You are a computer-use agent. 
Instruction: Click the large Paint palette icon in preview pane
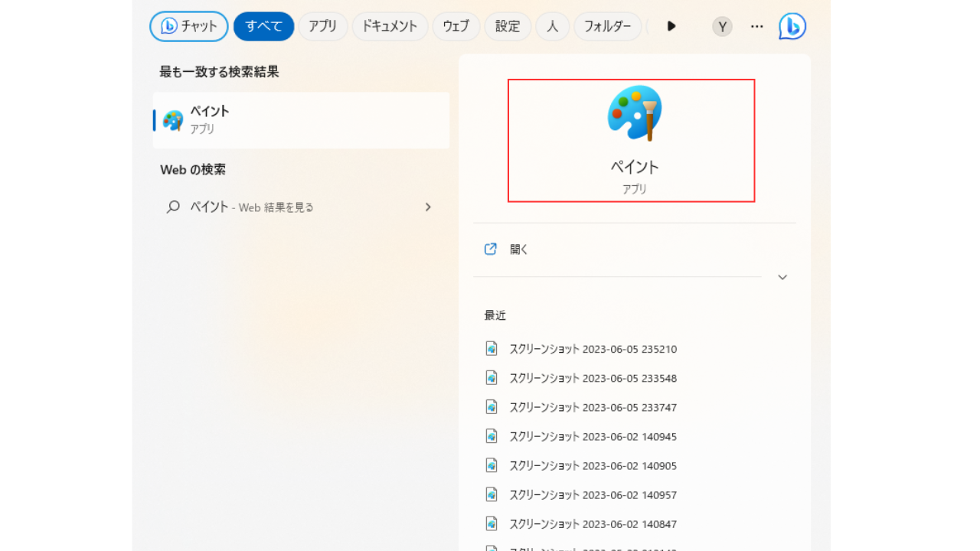click(635, 112)
